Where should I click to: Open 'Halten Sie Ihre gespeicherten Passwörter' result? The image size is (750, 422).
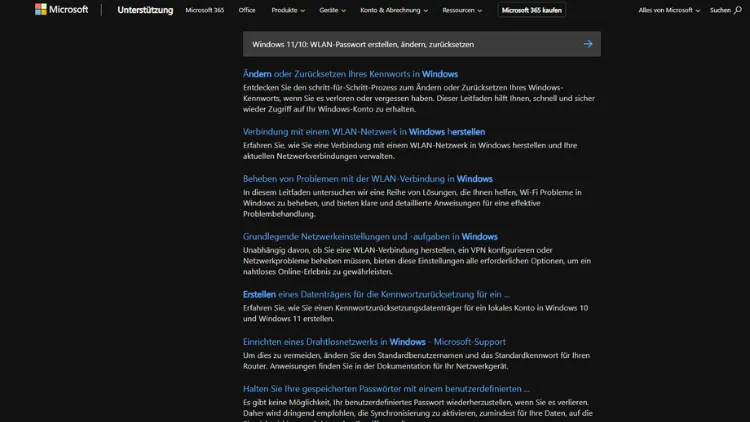coord(386,389)
